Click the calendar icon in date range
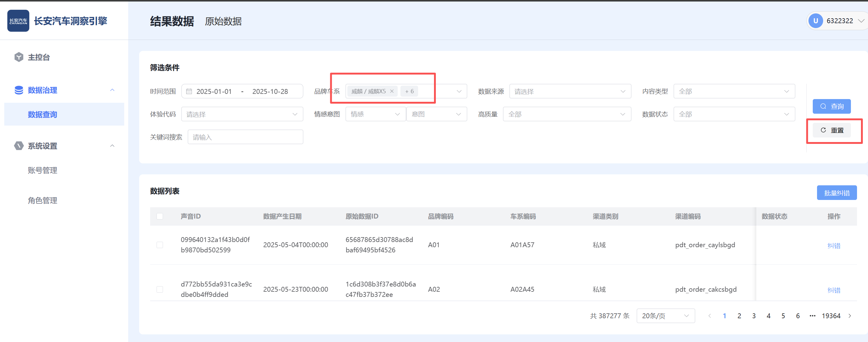This screenshot has height=342, width=868. pos(189,91)
